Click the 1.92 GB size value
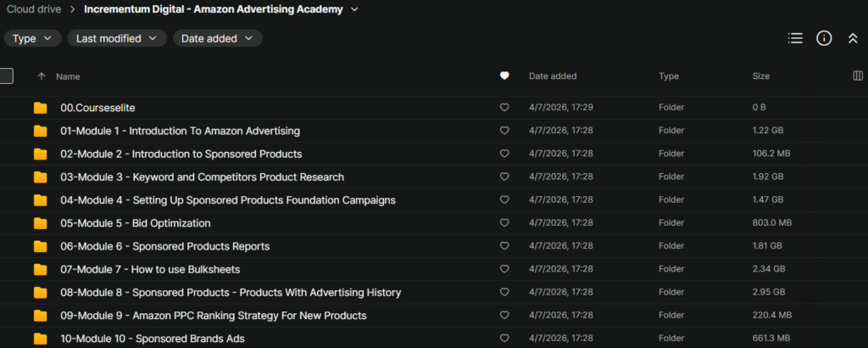Viewport: 868px width, 348px height. click(x=768, y=177)
